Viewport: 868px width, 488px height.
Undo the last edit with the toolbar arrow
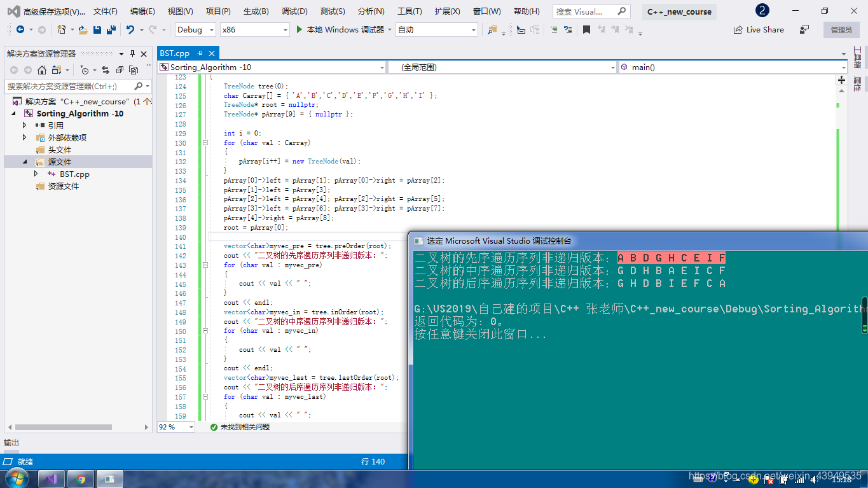pos(130,29)
